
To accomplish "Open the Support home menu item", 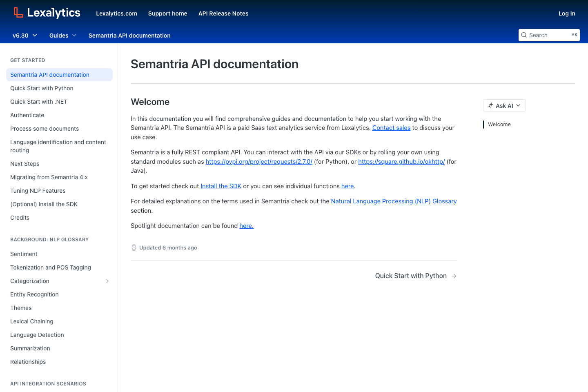I will click(x=167, y=13).
